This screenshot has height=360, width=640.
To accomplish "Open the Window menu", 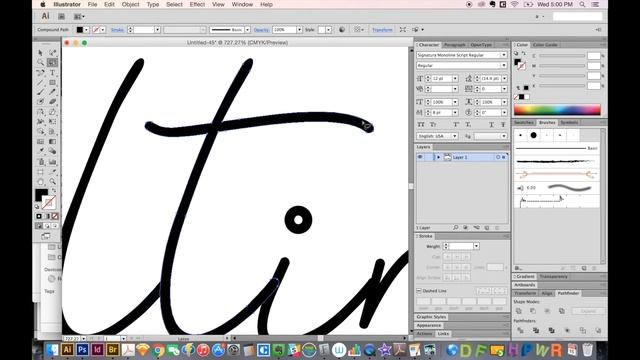I will [x=242, y=4].
